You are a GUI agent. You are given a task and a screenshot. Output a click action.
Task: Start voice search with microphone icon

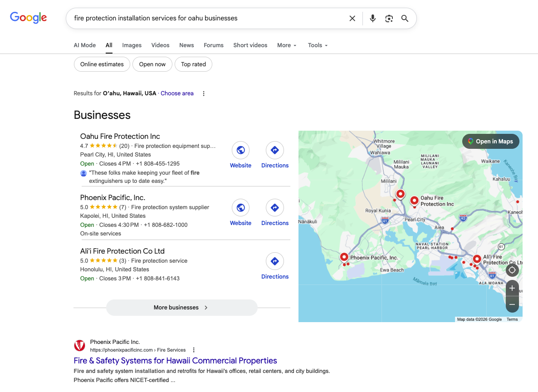pos(372,19)
